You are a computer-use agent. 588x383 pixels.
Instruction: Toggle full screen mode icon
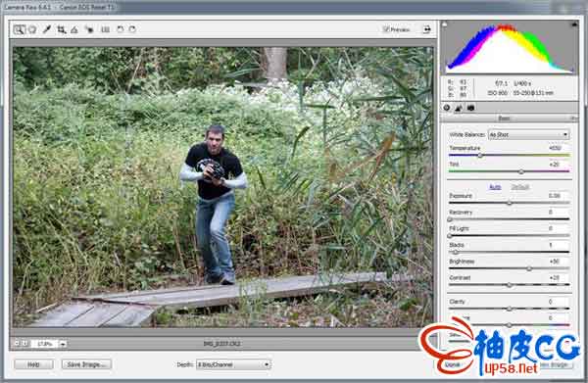tap(426, 29)
